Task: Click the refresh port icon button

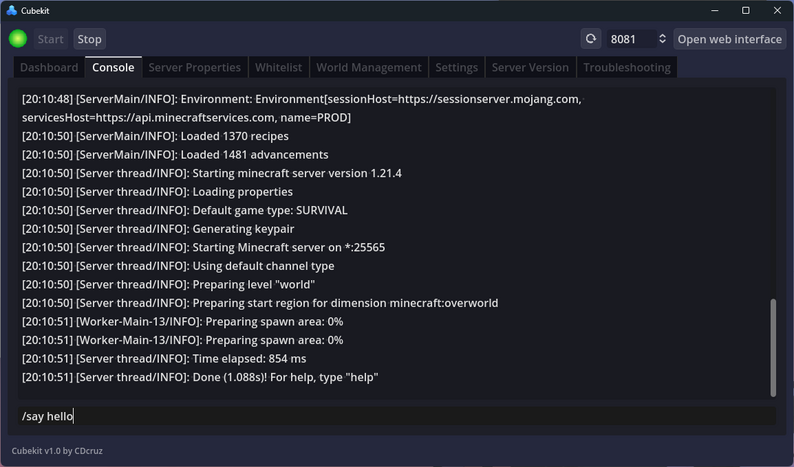Action: coord(590,39)
